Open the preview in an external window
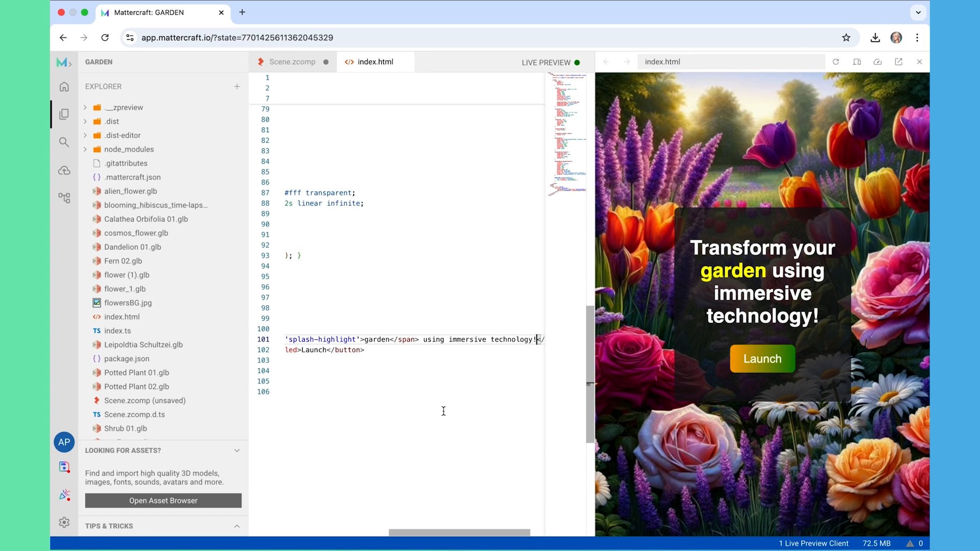Image resolution: width=980 pixels, height=551 pixels. click(x=898, y=62)
